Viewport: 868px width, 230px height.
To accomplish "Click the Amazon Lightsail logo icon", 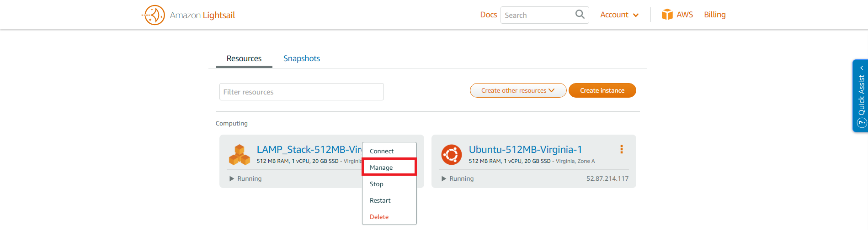I will [154, 15].
